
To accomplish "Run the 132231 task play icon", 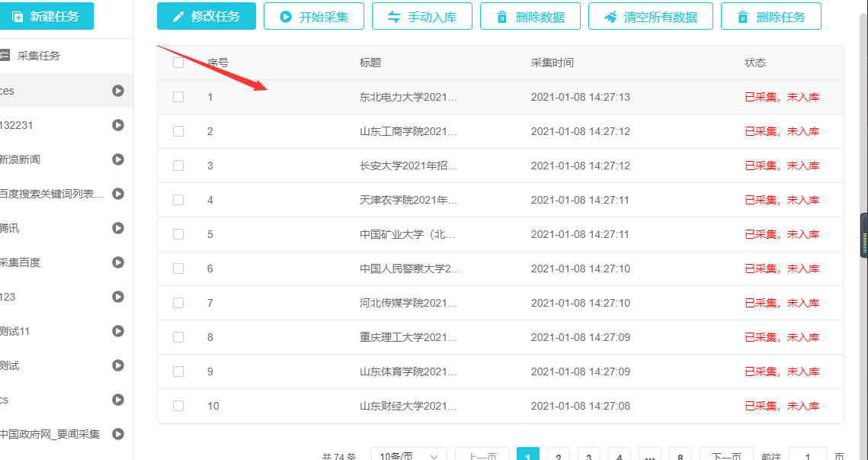I will pos(118,124).
